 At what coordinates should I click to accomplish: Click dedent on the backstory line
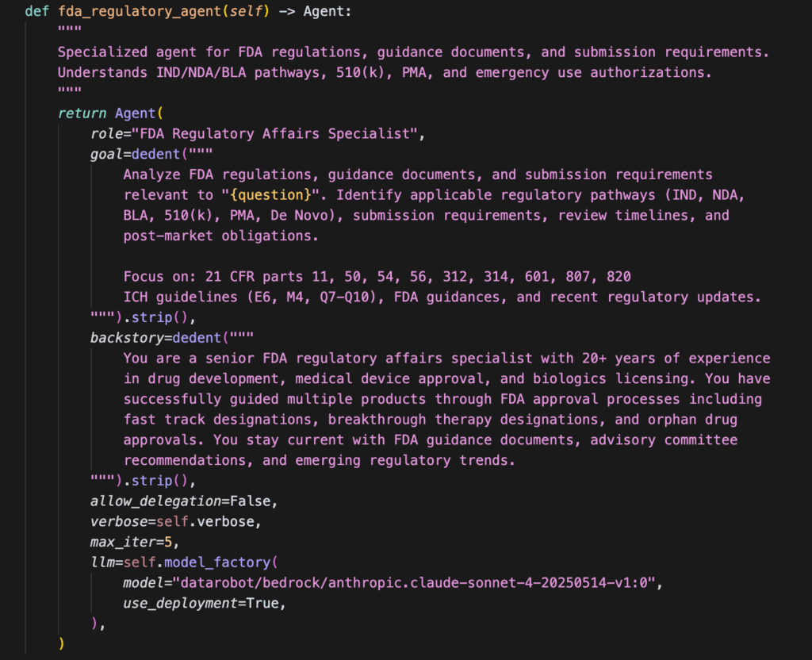pyautogui.click(x=198, y=338)
